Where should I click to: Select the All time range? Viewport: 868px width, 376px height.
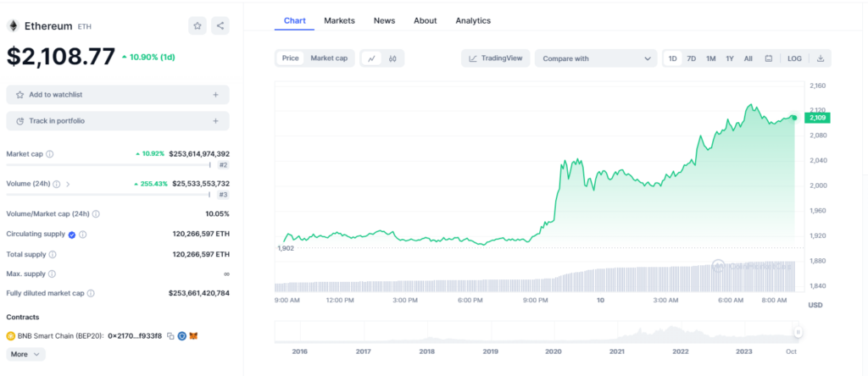coord(748,58)
